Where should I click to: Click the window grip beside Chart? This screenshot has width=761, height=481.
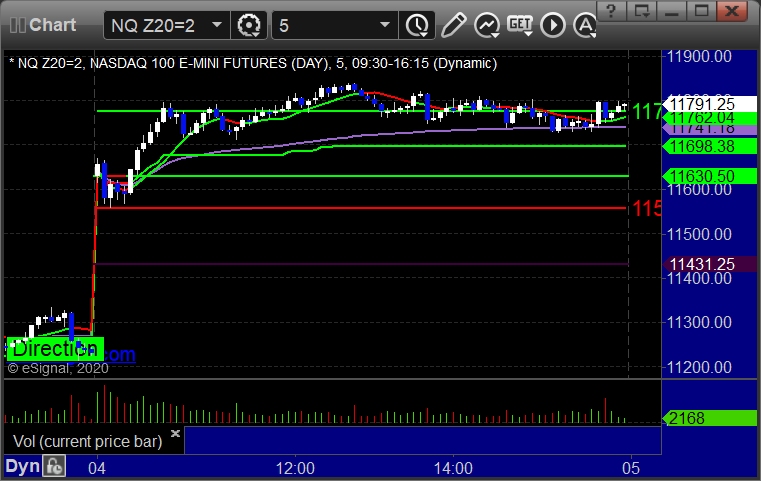click(x=17, y=25)
